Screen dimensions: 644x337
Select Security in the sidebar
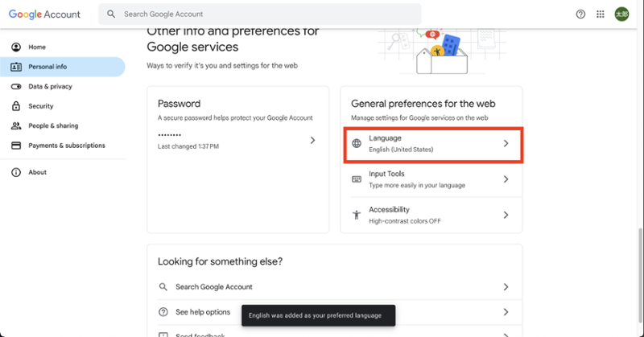[x=40, y=106]
